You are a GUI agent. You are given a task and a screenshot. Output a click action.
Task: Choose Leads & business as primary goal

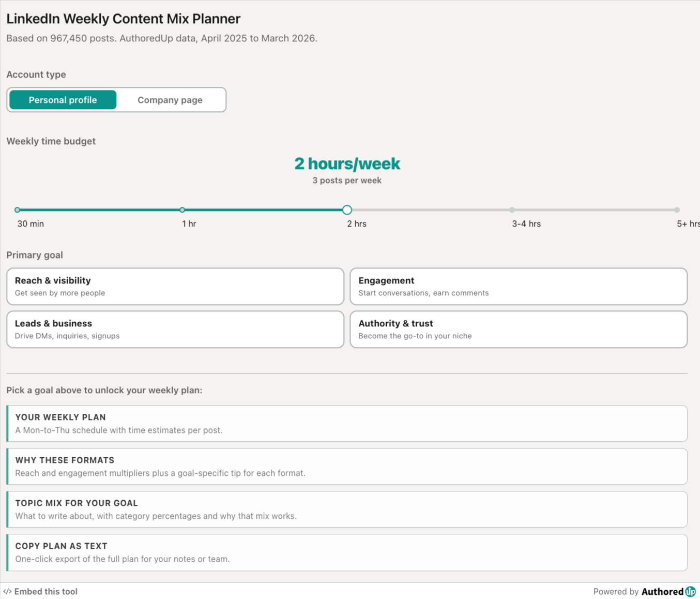pos(175,330)
